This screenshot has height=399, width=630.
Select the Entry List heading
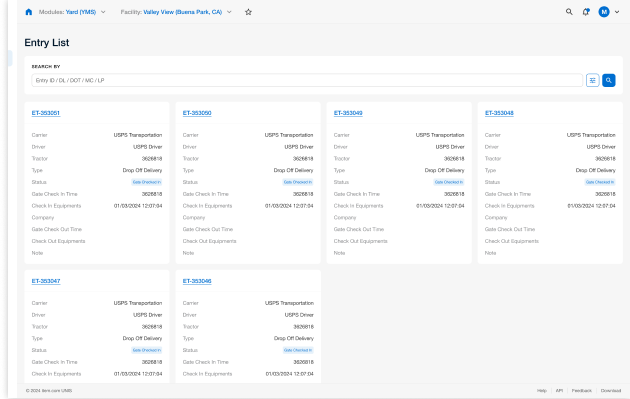(x=47, y=43)
